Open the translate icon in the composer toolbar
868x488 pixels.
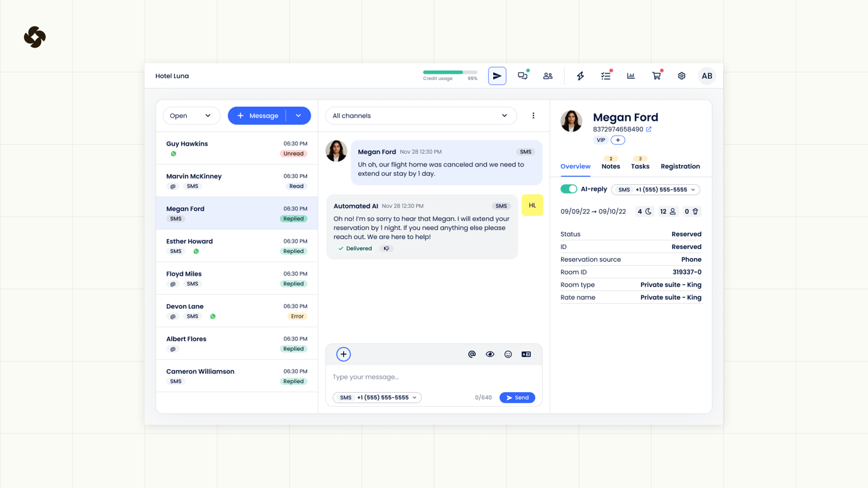(x=526, y=354)
